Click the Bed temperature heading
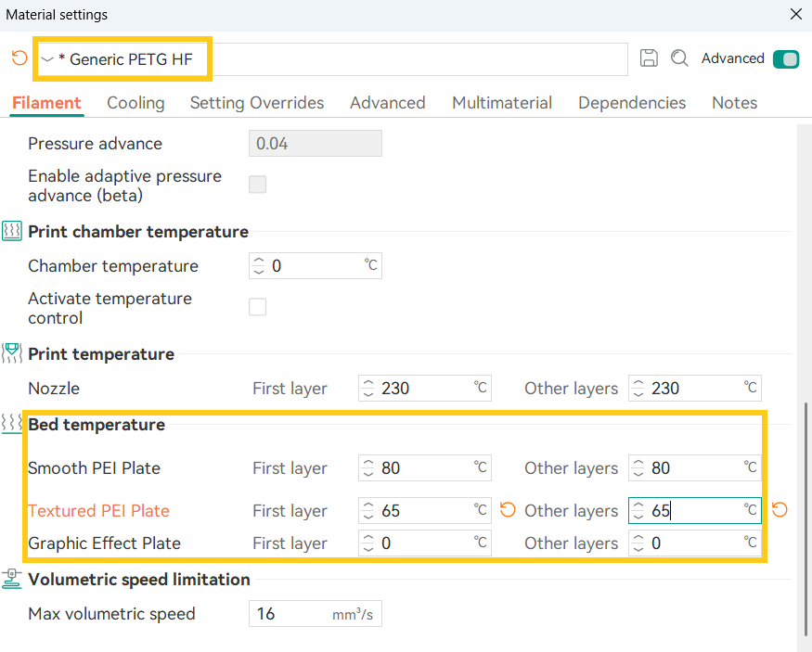This screenshot has width=812, height=652. (x=97, y=425)
